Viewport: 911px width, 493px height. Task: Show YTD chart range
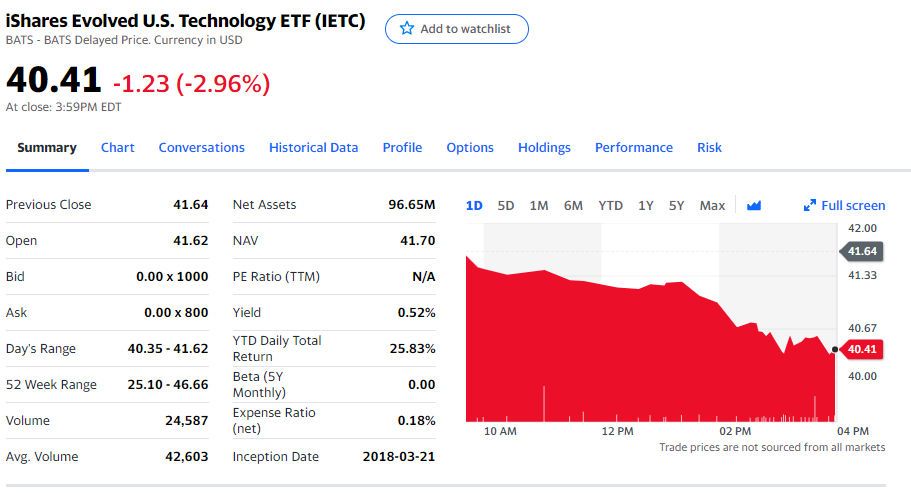point(610,205)
